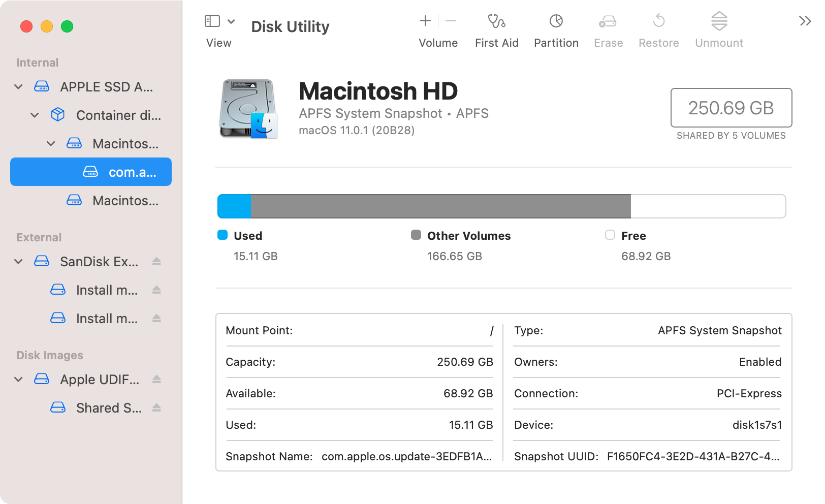825x504 pixels.
Task: Eject the second Install m... volume
Action: tap(156, 318)
